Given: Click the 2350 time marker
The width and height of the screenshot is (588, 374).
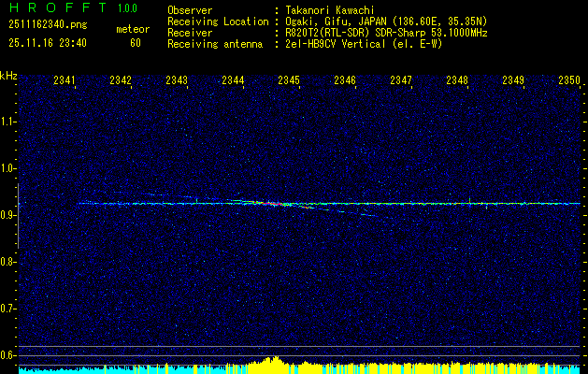Looking at the screenshot, I should point(569,81).
